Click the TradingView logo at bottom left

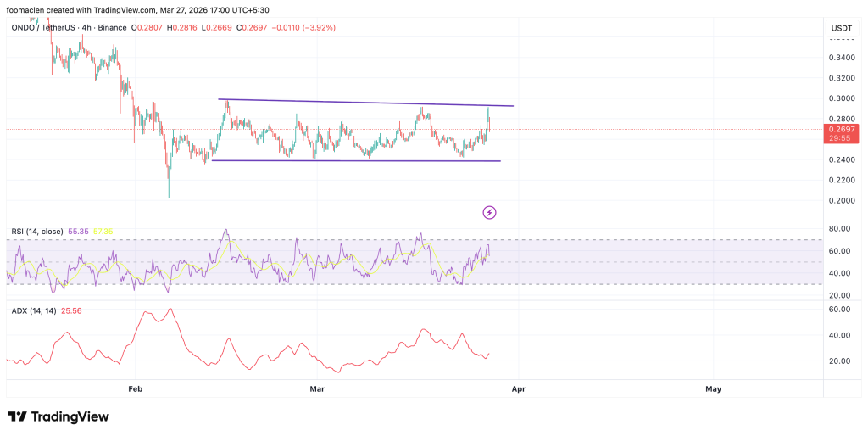[58, 416]
